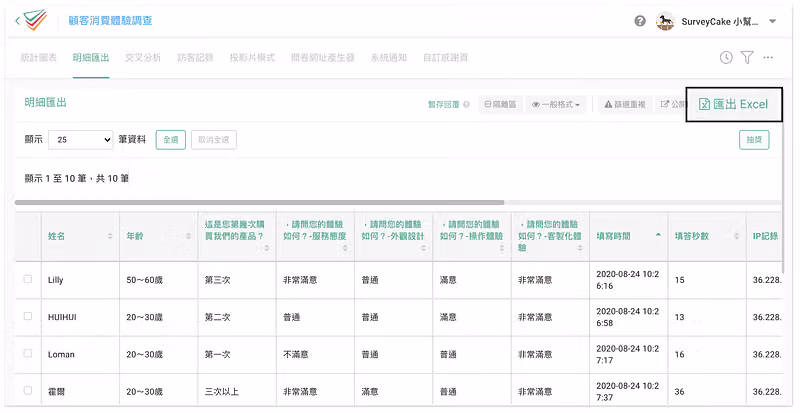Viewport: 800px width, 413px height.
Task: Click the SurveyCake checkmark logo
Action: 35,20
